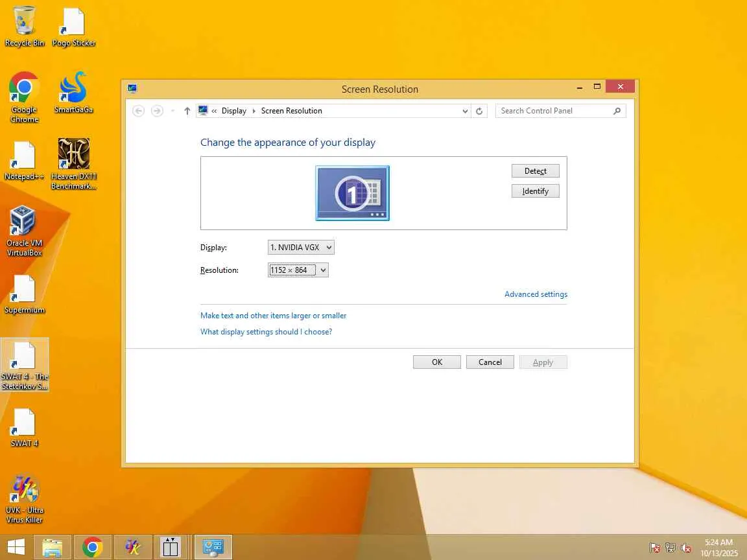The width and height of the screenshot is (747, 560).
Task: Open What display settings should I choose link
Action: click(x=267, y=331)
